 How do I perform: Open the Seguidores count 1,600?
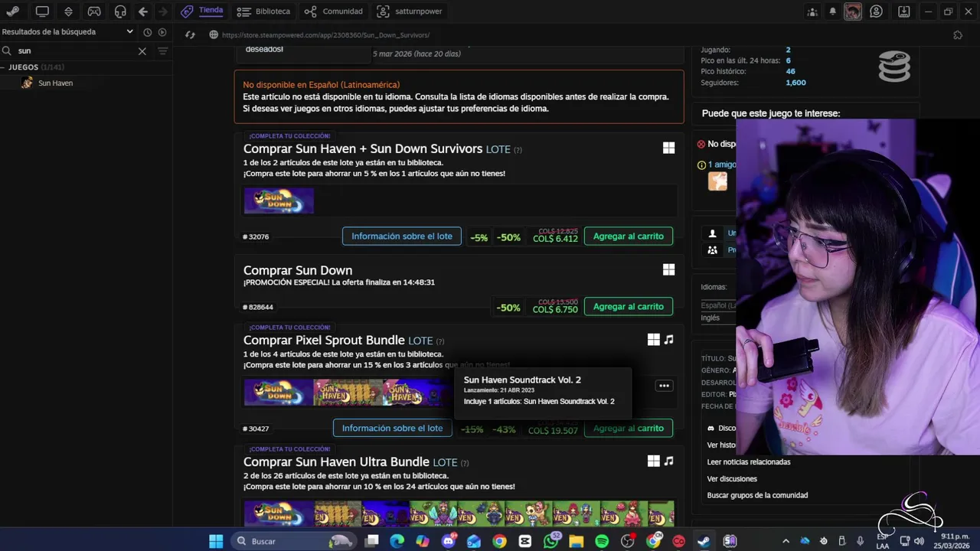pyautogui.click(x=795, y=83)
